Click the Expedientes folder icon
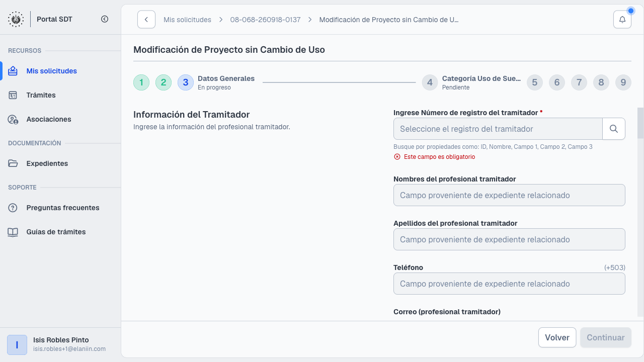Image resolution: width=644 pixels, height=362 pixels. tap(13, 163)
